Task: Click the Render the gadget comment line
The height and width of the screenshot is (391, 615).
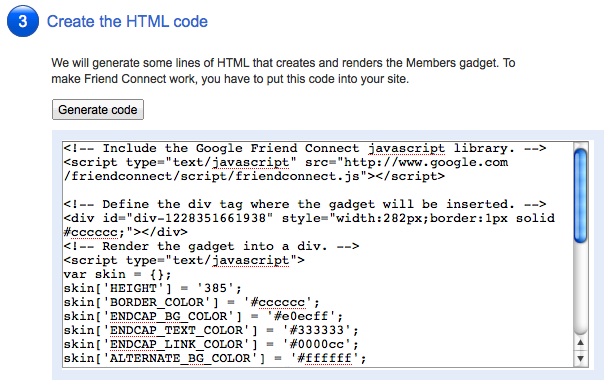Action: 211,246
